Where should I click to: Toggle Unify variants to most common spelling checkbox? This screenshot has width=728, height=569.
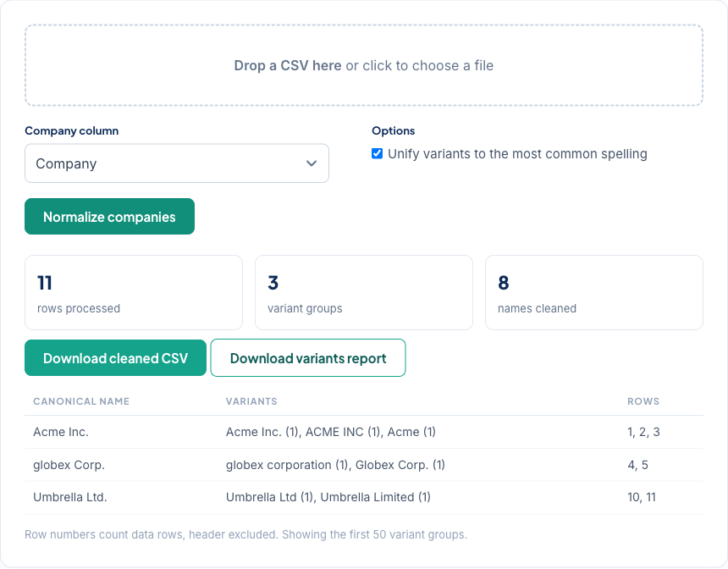[377, 154]
